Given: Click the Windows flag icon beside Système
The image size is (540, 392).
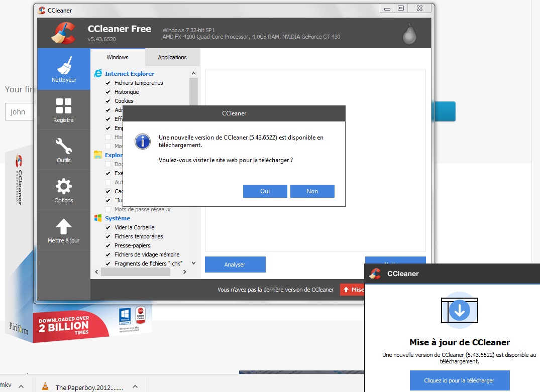Looking at the screenshot, I should (x=98, y=218).
